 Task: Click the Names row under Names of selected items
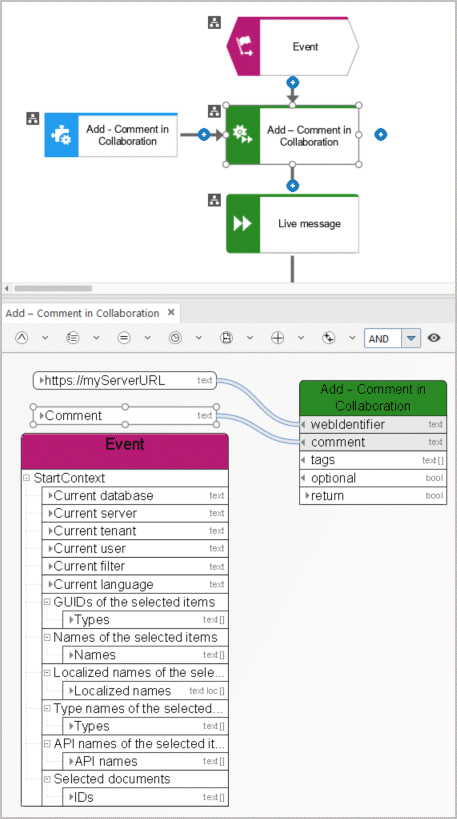tap(145, 655)
